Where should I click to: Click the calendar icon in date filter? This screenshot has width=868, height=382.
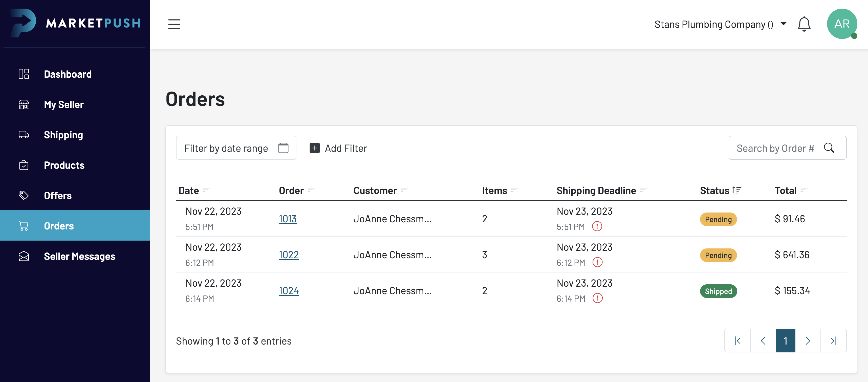point(283,148)
